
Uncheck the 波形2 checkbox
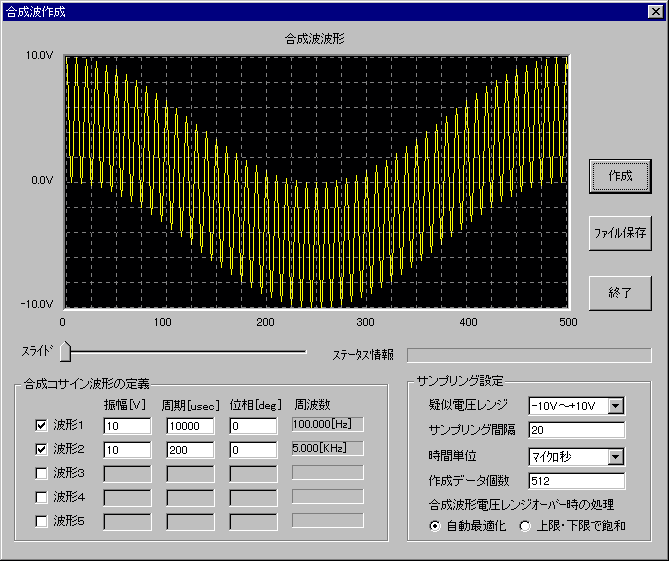[x=41, y=449]
